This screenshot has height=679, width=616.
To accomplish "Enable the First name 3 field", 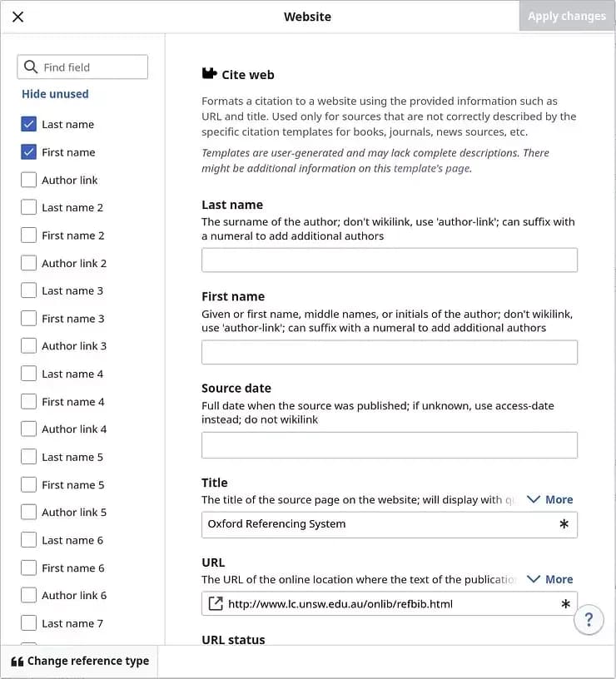I will (x=28, y=318).
